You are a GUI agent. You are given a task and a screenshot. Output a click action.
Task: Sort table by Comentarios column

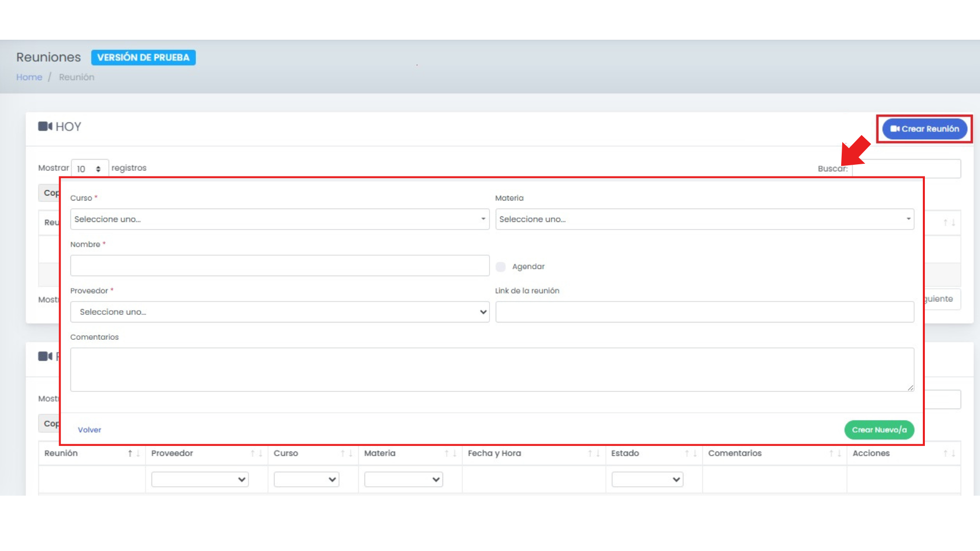tap(775, 453)
